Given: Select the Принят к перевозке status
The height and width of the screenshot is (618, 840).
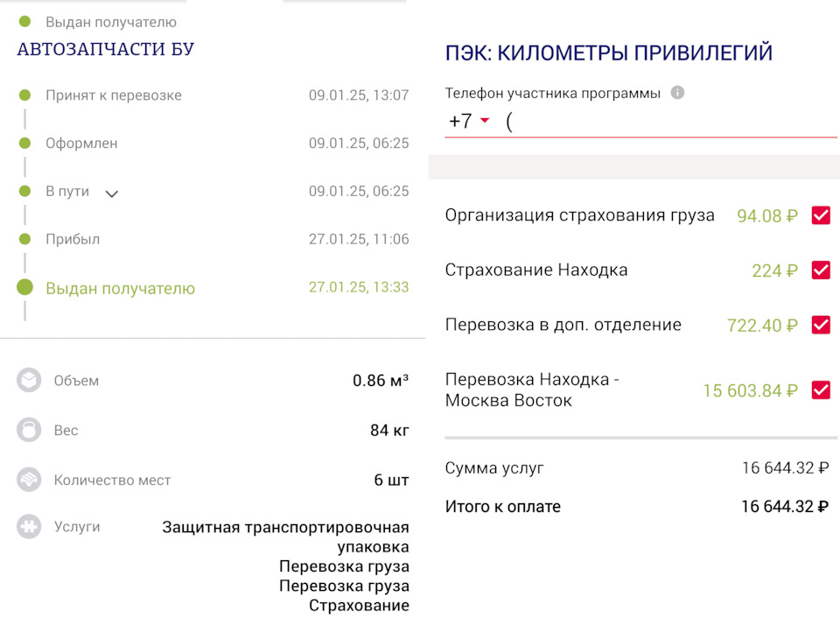Looking at the screenshot, I should (114, 95).
